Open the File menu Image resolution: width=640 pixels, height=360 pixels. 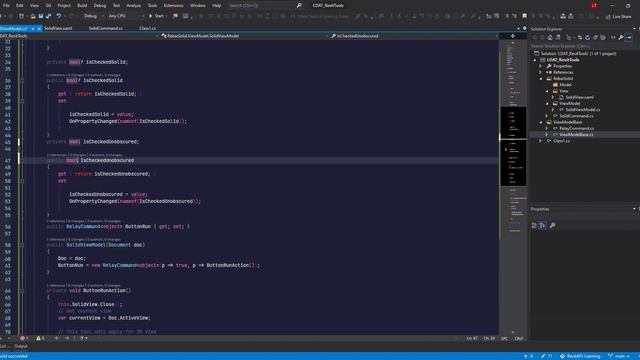click(x=6, y=6)
